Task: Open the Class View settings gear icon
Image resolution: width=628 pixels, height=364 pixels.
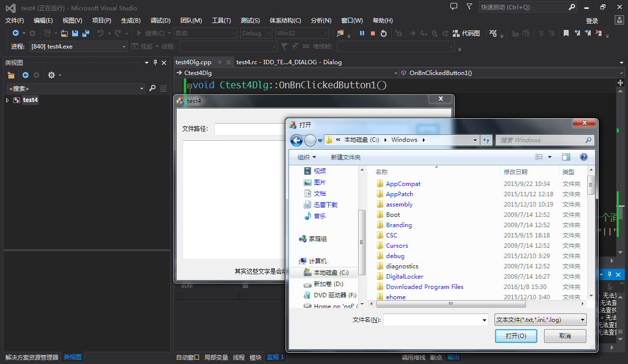Action: tap(52, 75)
